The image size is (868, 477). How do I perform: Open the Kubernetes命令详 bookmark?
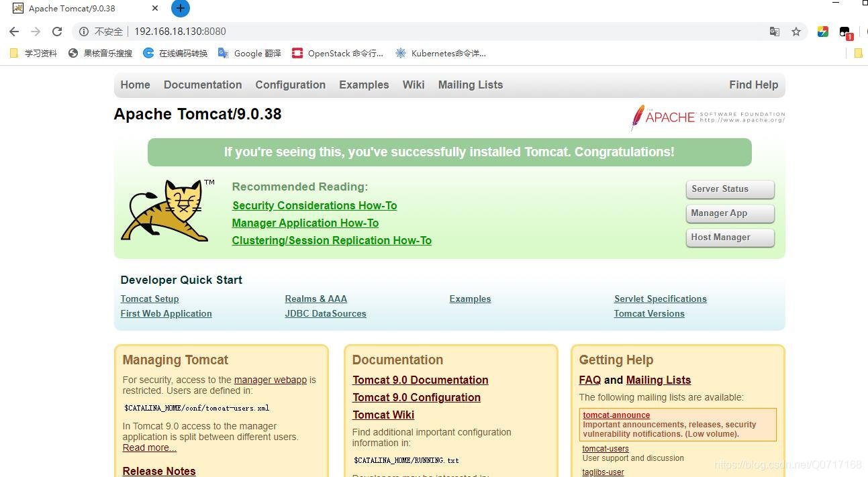[440, 53]
